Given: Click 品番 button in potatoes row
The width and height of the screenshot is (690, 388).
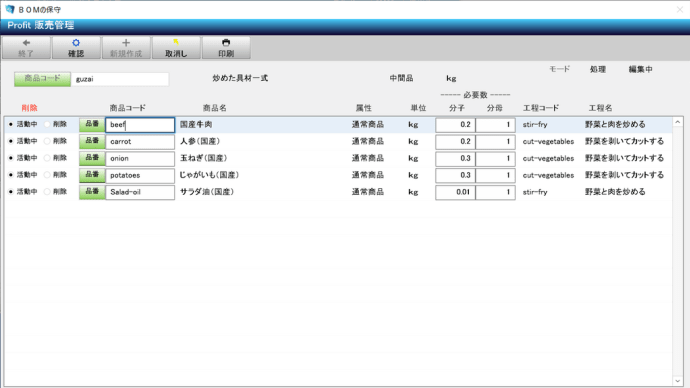Looking at the screenshot, I should [92, 175].
